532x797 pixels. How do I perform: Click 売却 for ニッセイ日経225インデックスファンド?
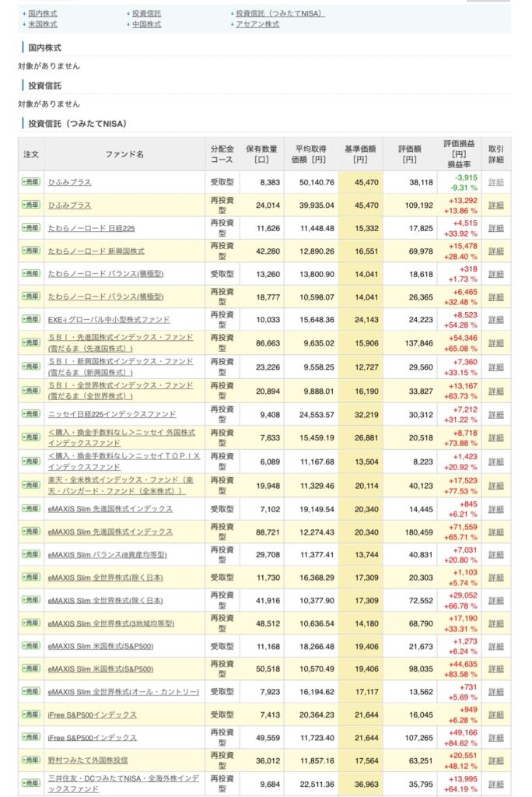31,414
